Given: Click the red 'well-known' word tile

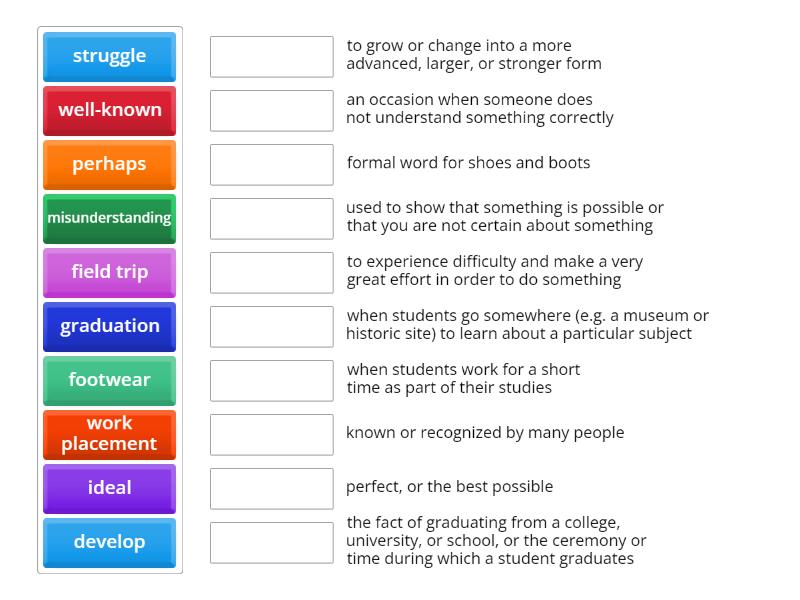Looking at the screenshot, I should 109,111.
